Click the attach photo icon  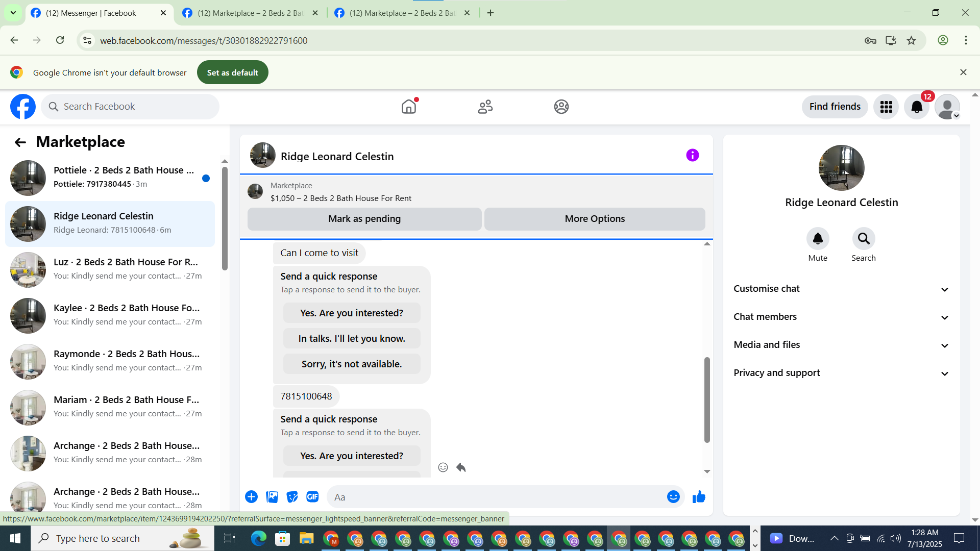272,496
